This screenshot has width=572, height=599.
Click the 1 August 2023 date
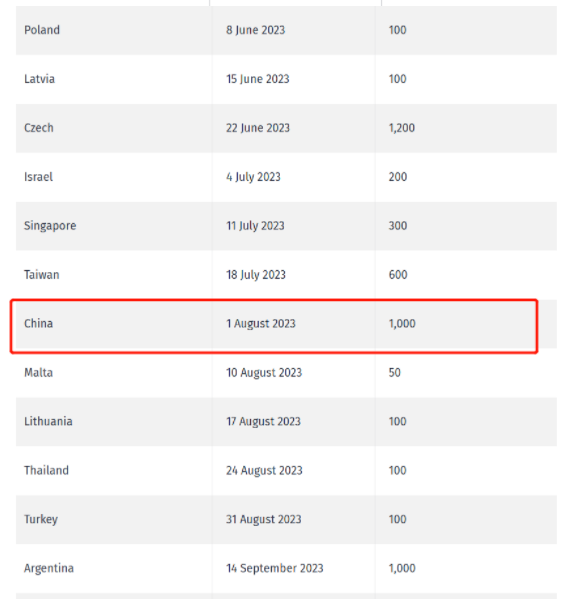(261, 324)
